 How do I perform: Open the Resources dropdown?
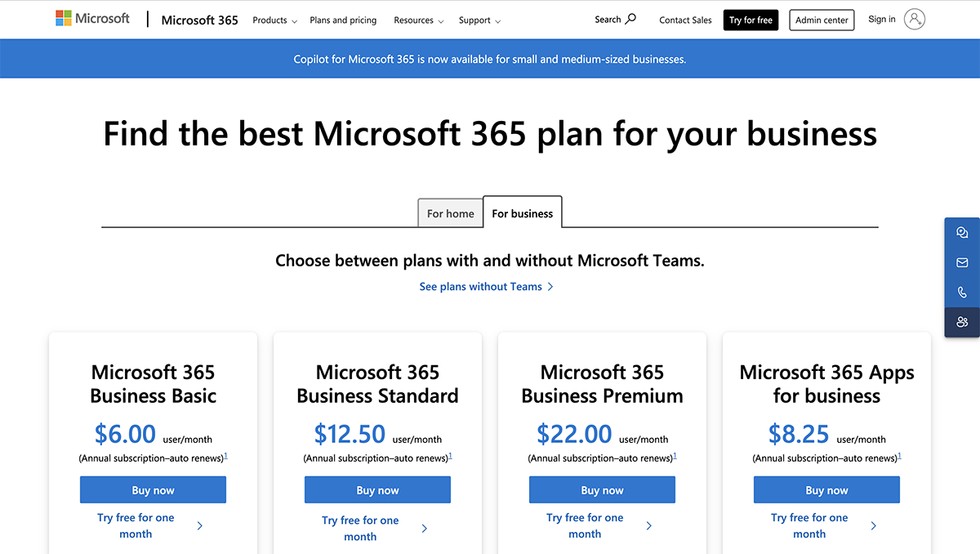click(418, 20)
